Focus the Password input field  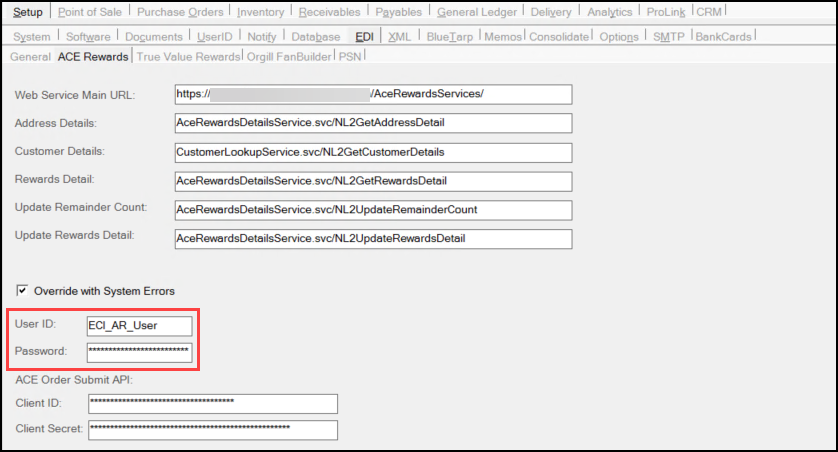pos(139,352)
